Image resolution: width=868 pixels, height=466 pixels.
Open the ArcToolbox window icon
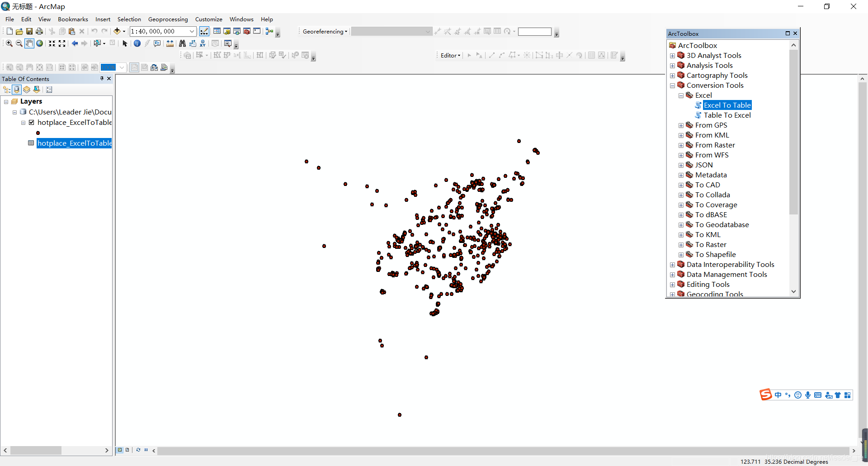247,31
